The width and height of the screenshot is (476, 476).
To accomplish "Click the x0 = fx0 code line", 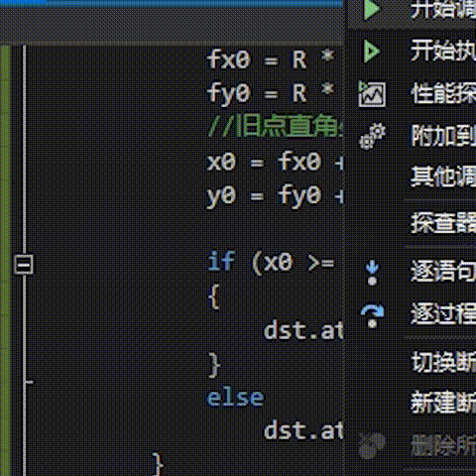I will pyautogui.click(x=275, y=163).
